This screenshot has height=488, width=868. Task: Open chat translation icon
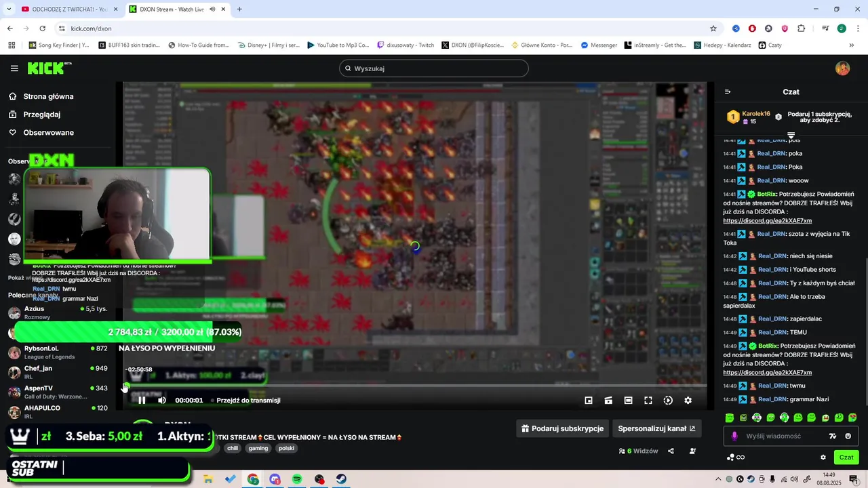point(833,436)
